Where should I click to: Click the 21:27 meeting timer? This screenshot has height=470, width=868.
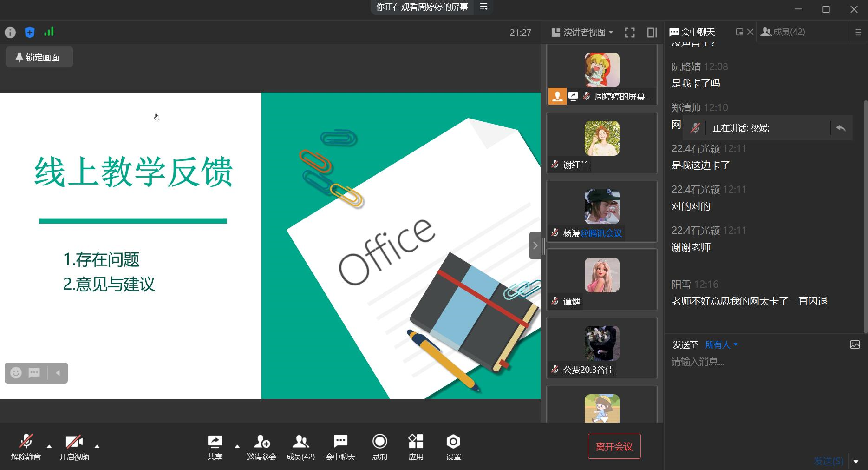tap(521, 33)
